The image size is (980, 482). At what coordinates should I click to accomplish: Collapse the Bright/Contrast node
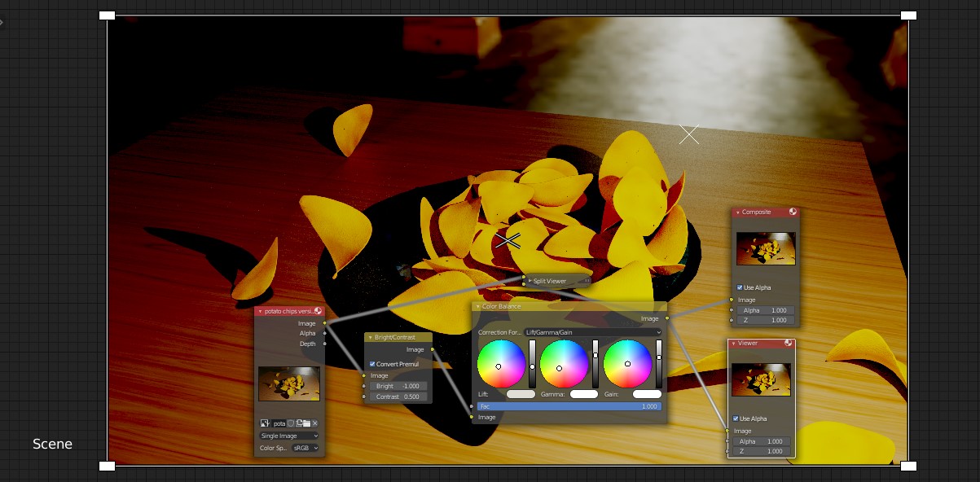click(370, 337)
